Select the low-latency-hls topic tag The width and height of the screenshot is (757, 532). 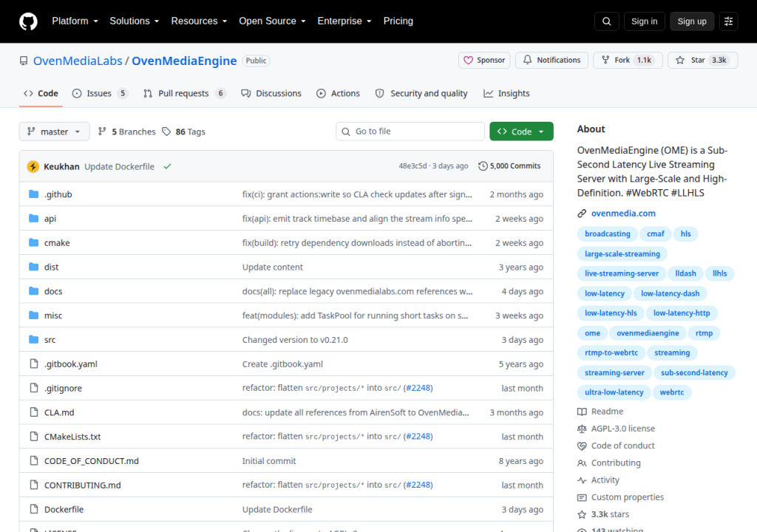[x=611, y=313]
